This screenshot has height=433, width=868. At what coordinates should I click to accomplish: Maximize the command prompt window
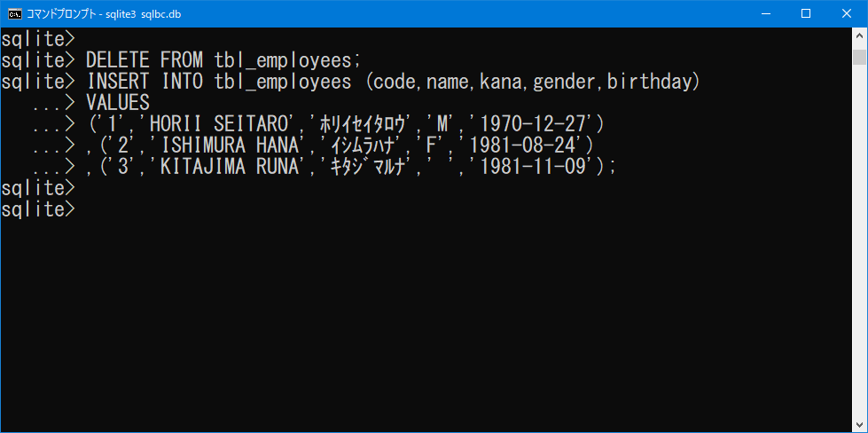(x=806, y=14)
